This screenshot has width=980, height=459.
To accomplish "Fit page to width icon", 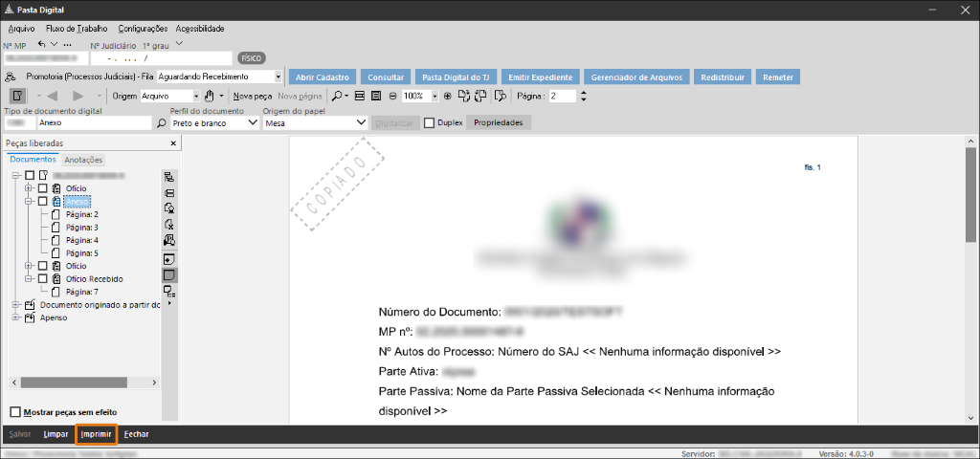I will tap(360, 97).
